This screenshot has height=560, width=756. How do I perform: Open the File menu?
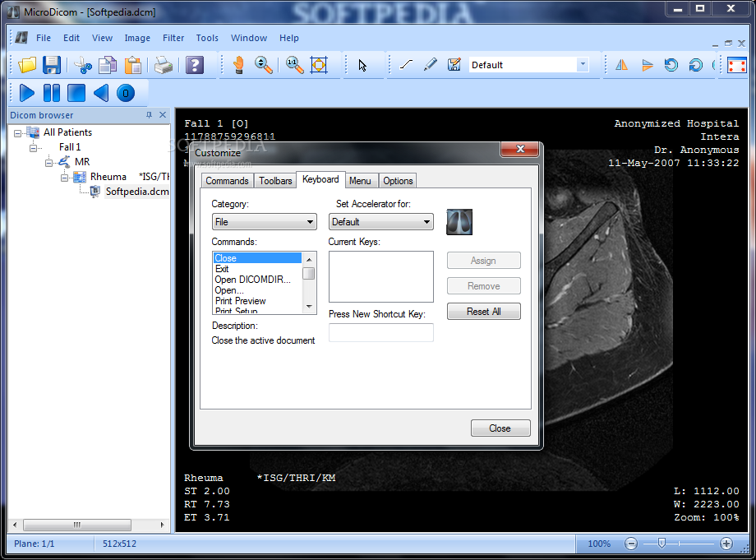point(44,38)
